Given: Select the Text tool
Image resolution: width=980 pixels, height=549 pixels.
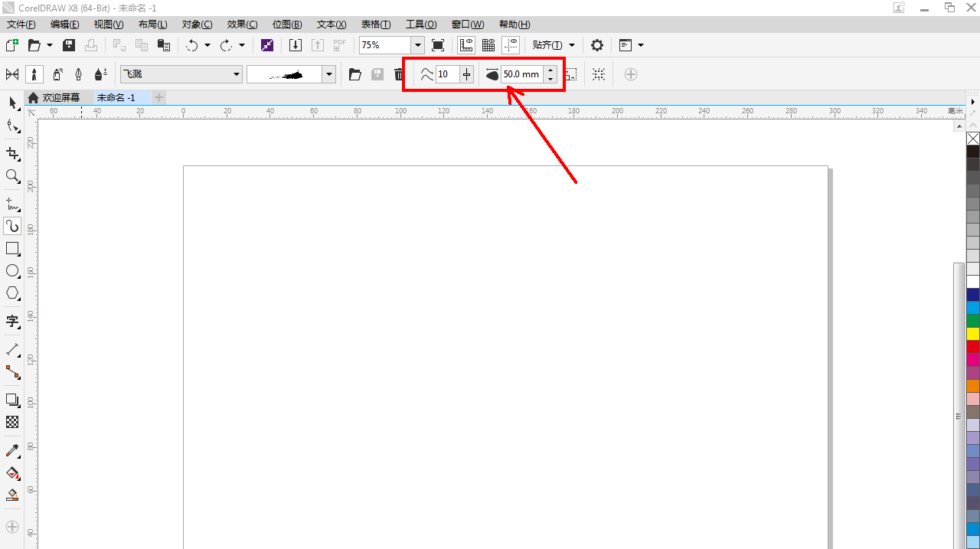Looking at the screenshot, I should coord(12,321).
